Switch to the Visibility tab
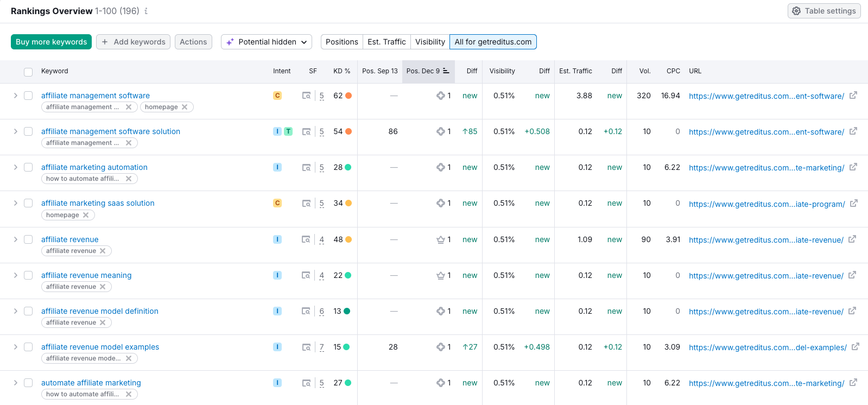 430,42
